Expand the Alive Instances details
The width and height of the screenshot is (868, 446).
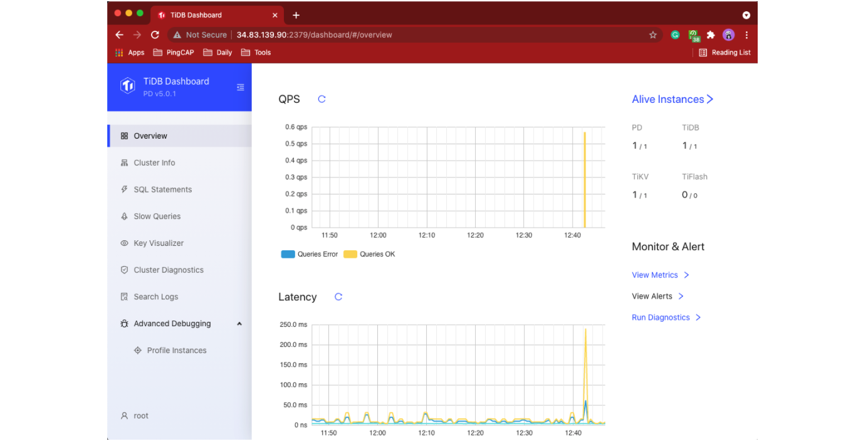[x=672, y=99]
